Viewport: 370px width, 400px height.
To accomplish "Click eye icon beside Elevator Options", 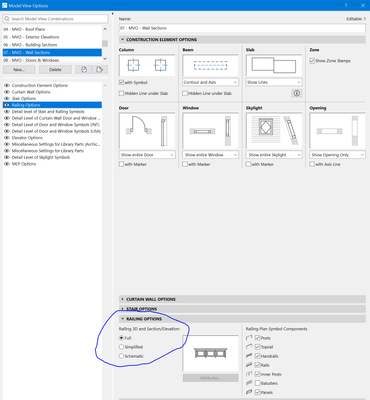I will [7, 138].
